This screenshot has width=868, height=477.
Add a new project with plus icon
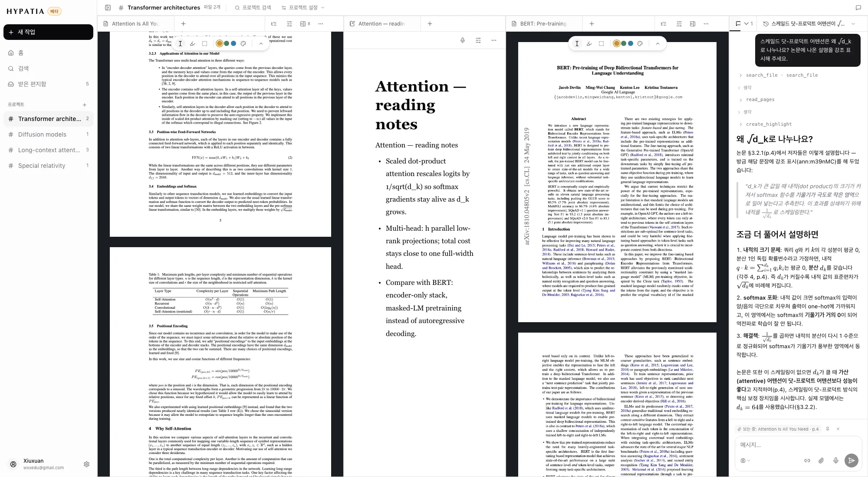pos(85,105)
